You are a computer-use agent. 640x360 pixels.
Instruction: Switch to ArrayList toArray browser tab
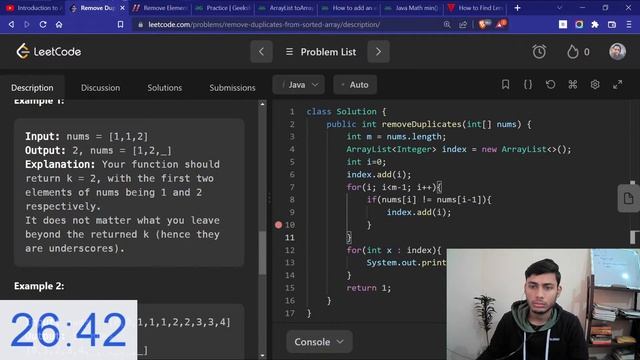(286, 8)
